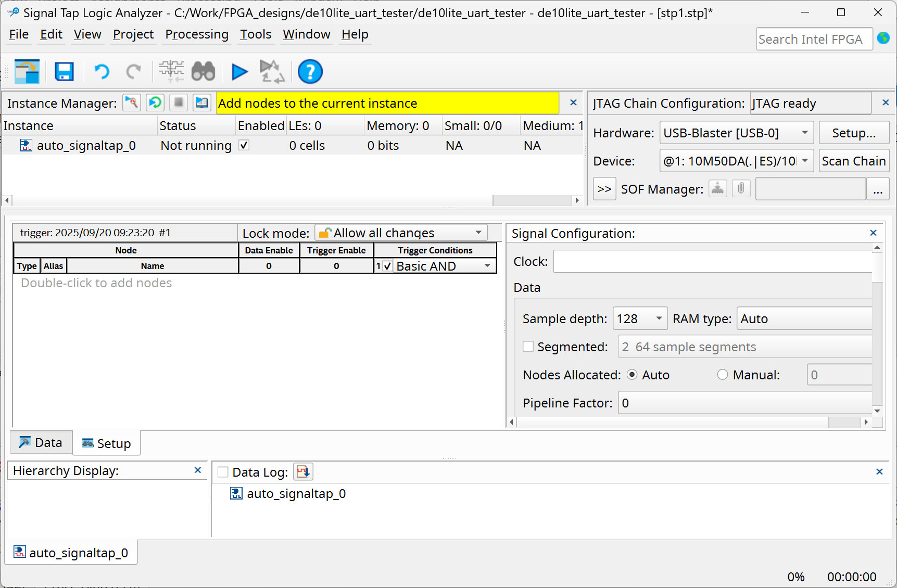This screenshot has width=897, height=588.
Task: Switch to the Setup tab
Action: [x=107, y=443]
